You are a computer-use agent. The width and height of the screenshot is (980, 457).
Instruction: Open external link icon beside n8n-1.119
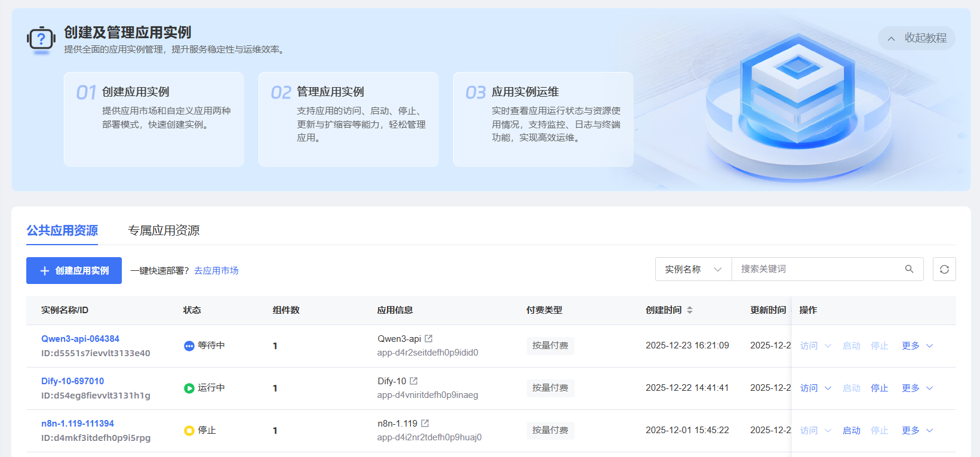pos(425,423)
